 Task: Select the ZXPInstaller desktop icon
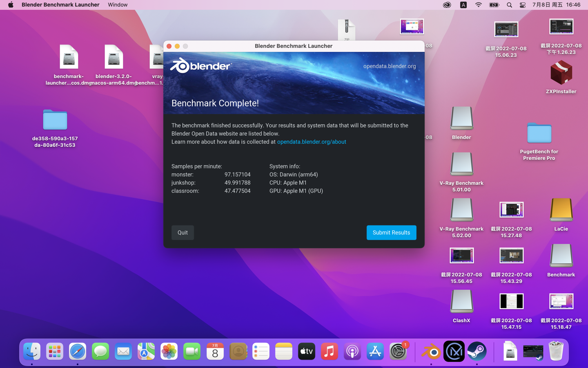[x=561, y=73]
